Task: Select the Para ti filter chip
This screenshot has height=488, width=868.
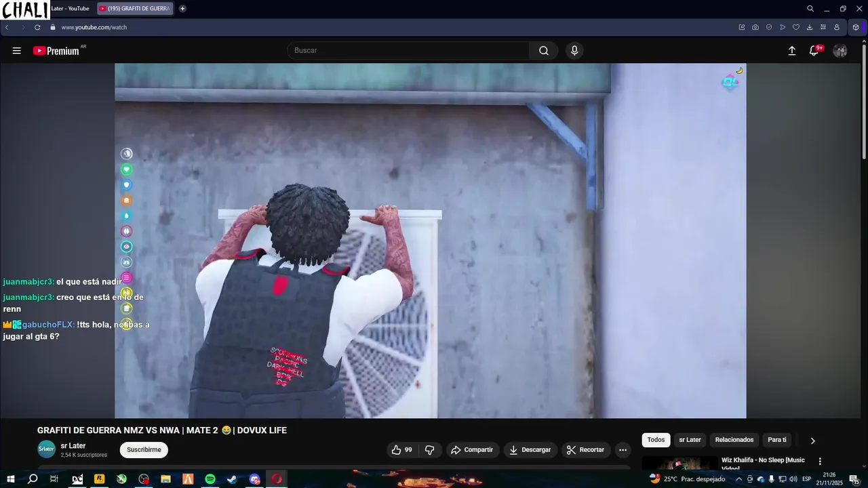Action: coord(777,440)
